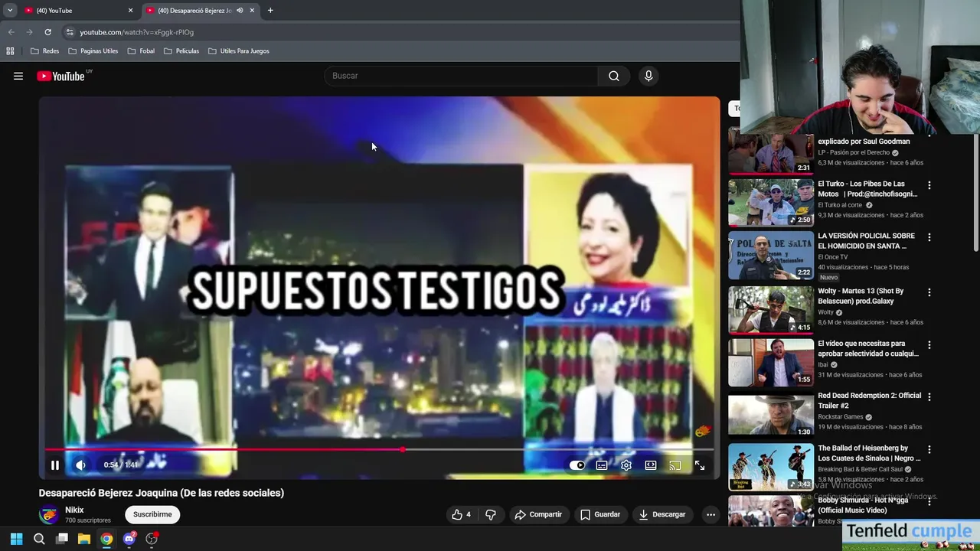The width and height of the screenshot is (980, 551).
Task: Open Wolty - Martes 13 video title
Action: [861, 296]
